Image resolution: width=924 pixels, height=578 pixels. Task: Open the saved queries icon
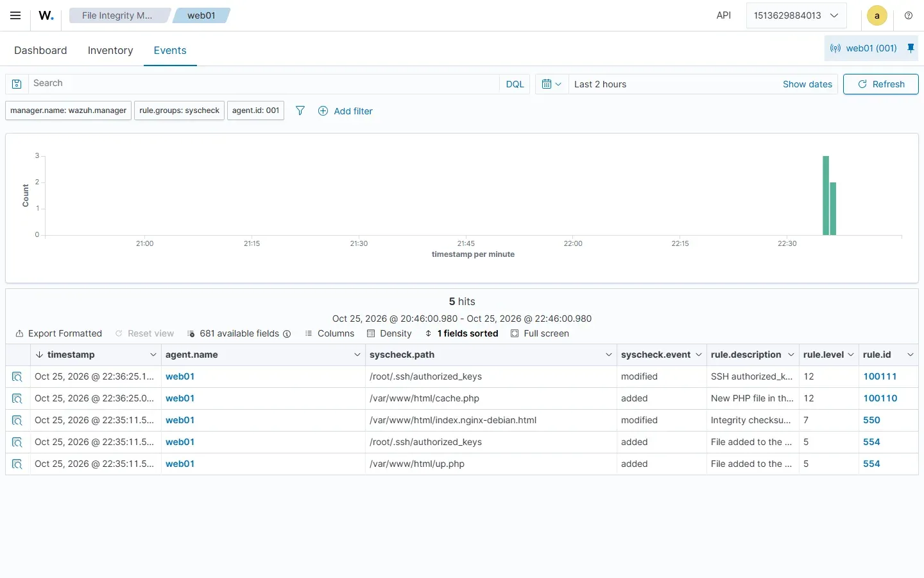tap(17, 84)
